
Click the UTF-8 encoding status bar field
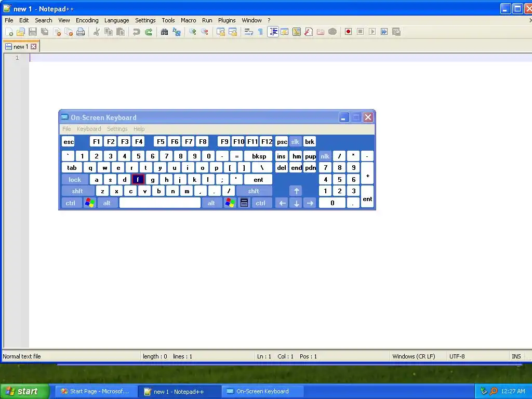(478, 356)
